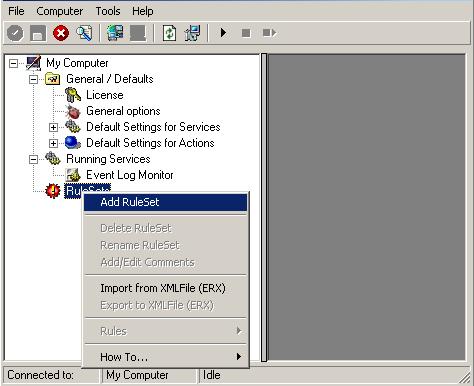This screenshot has width=474, height=386.
Task: Collapse the My Computer tree node
Action: 13,63
